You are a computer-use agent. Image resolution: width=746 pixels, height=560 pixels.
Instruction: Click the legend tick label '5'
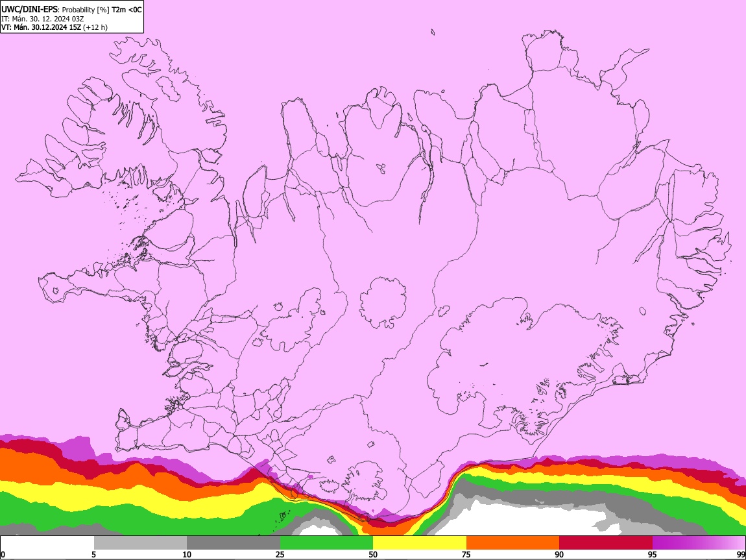click(94, 554)
